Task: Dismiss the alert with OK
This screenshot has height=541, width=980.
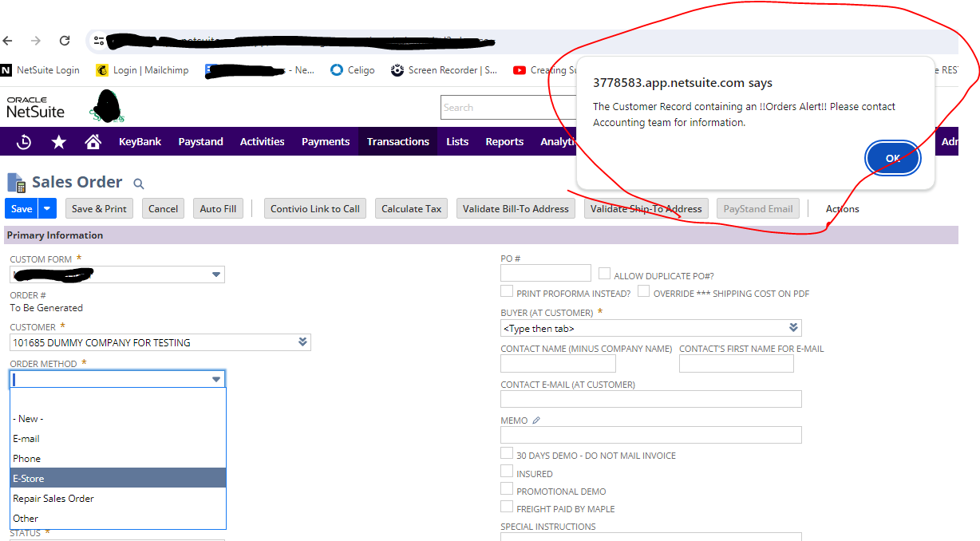Action: point(893,158)
